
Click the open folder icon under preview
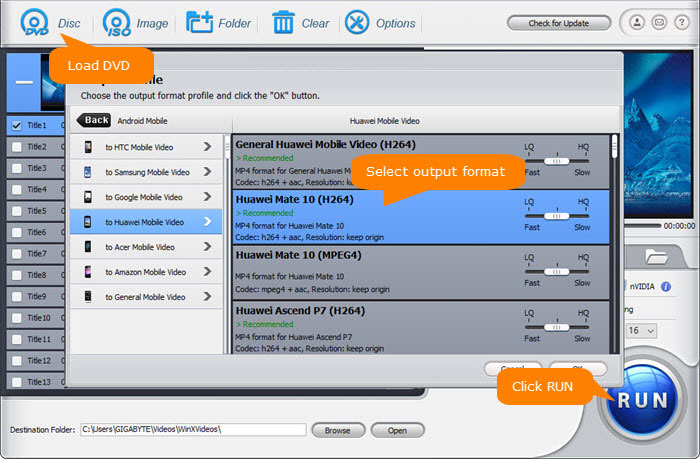[656, 257]
